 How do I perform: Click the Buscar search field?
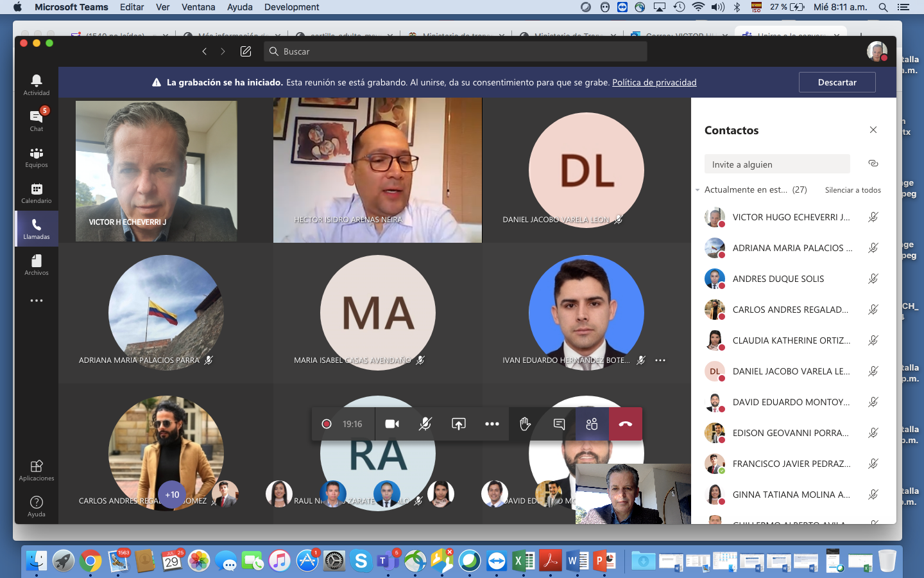click(455, 51)
